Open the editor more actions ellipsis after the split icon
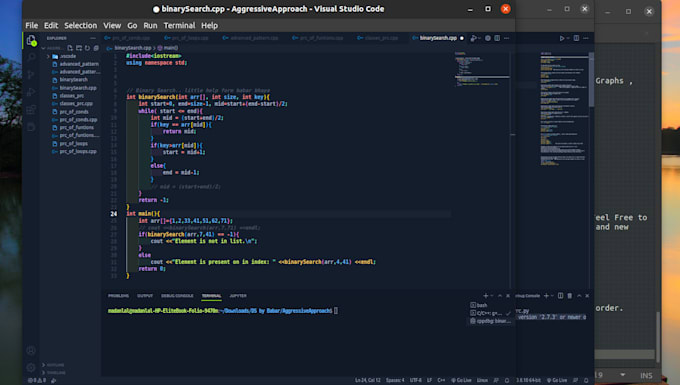This screenshot has height=385, width=680. (506, 38)
